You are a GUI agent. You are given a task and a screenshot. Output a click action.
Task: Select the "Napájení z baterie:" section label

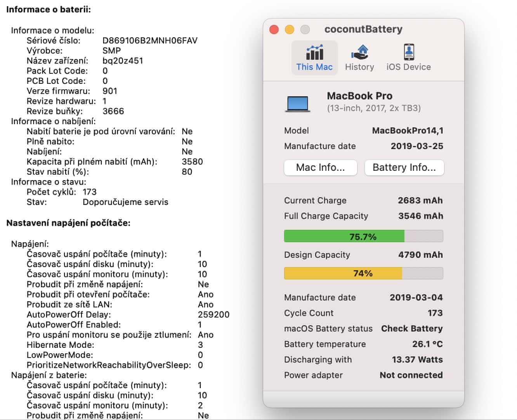pyautogui.click(x=49, y=375)
